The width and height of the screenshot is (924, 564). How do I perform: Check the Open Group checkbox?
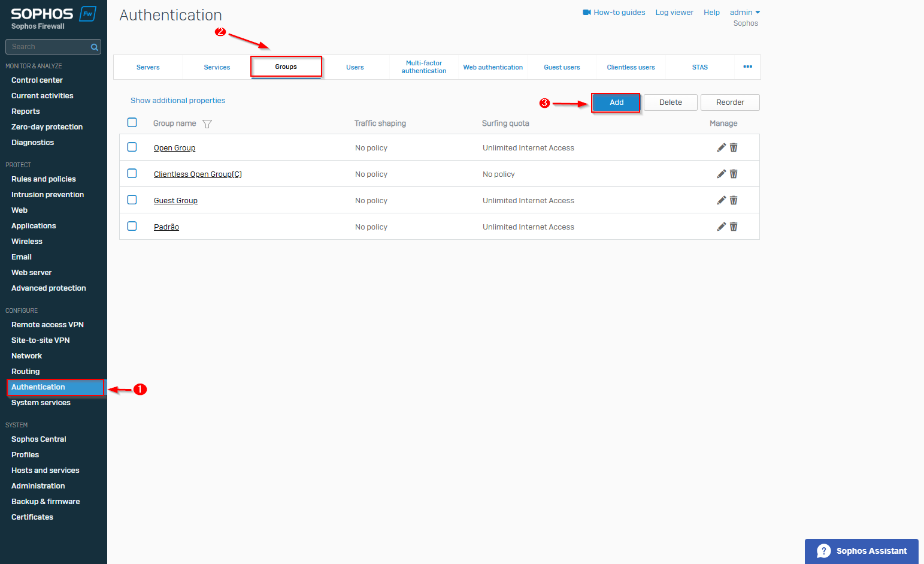(x=132, y=147)
